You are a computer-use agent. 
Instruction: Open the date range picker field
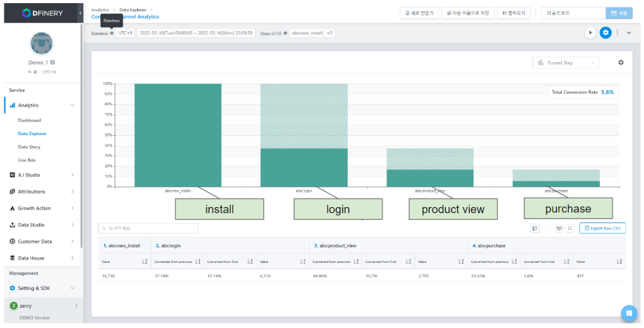tap(196, 33)
